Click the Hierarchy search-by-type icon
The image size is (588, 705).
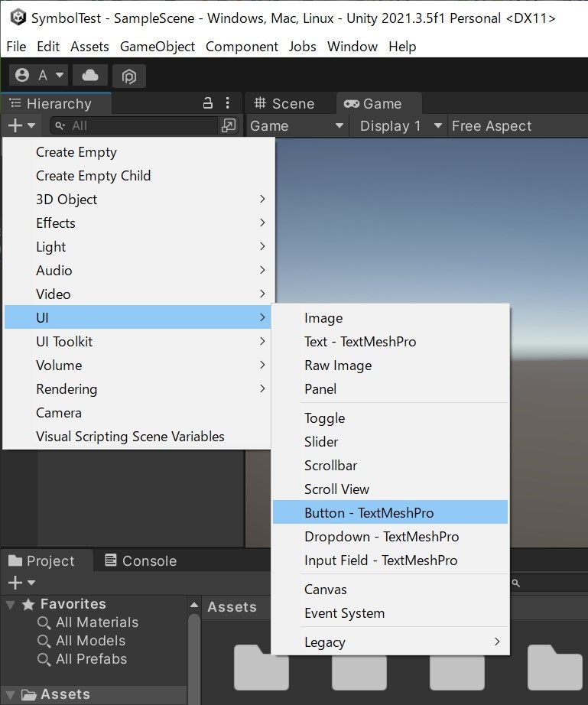pos(229,125)
